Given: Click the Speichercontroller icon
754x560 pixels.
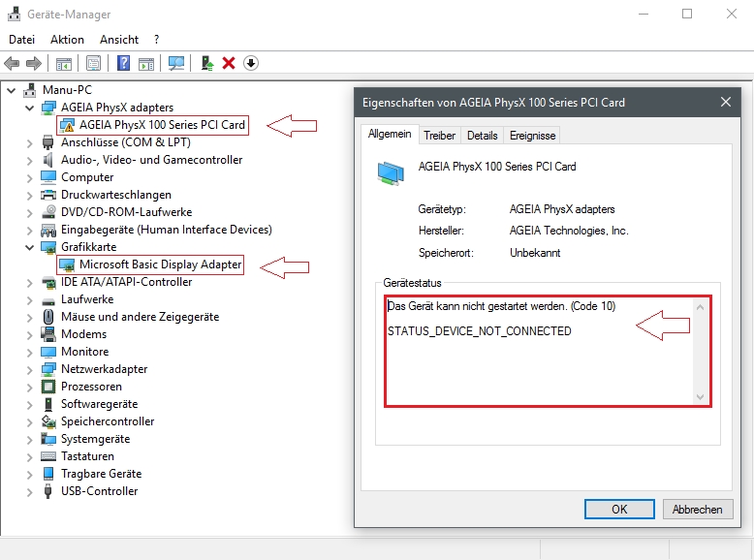Looking at the screenshot, I should tap(48, 421).
